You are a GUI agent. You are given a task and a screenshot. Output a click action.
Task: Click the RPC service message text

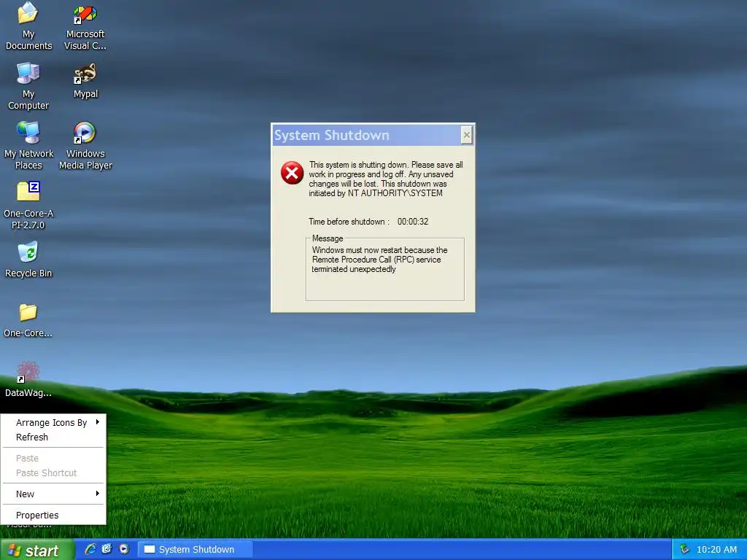(x=379, y=260)
